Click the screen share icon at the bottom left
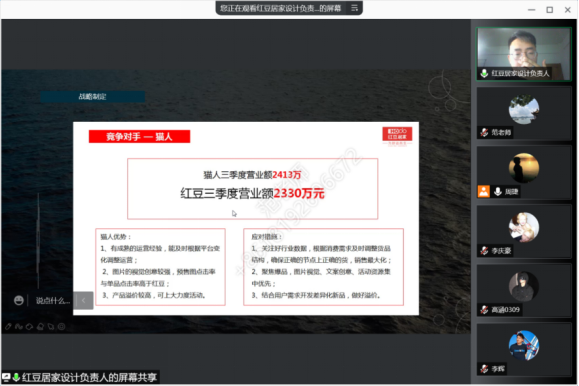579x386 pixels. point(6,377)
